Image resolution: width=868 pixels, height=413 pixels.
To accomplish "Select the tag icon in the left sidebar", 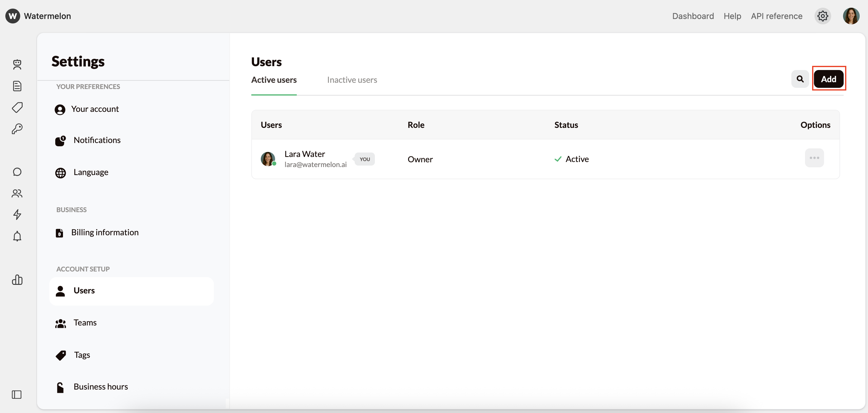I will click(x=17, y=107).
